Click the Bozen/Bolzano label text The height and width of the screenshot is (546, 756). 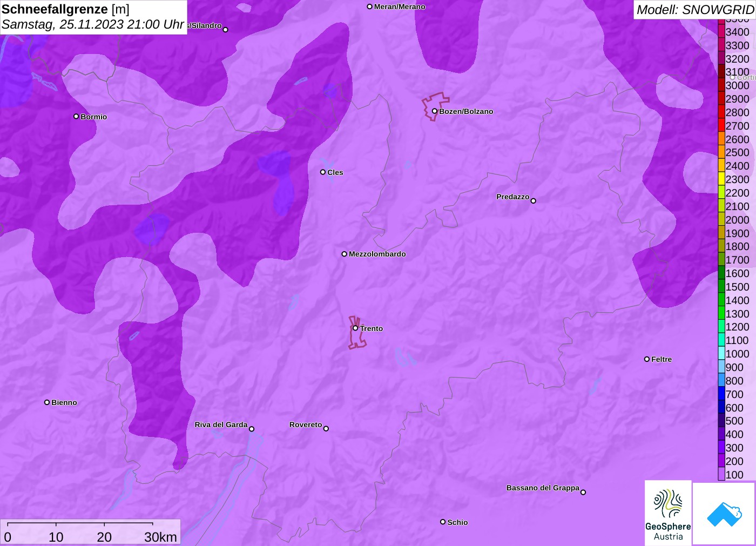[x=466, y=111]
